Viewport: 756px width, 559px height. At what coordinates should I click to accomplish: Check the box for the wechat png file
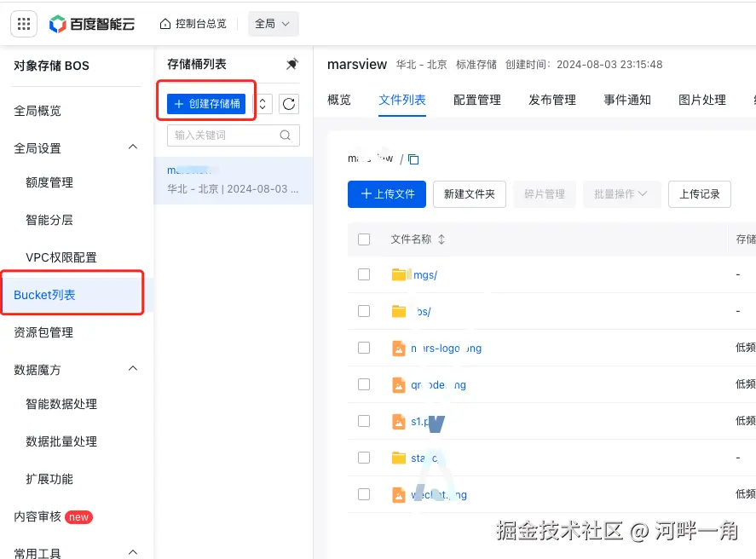click(x=364, y=494)
